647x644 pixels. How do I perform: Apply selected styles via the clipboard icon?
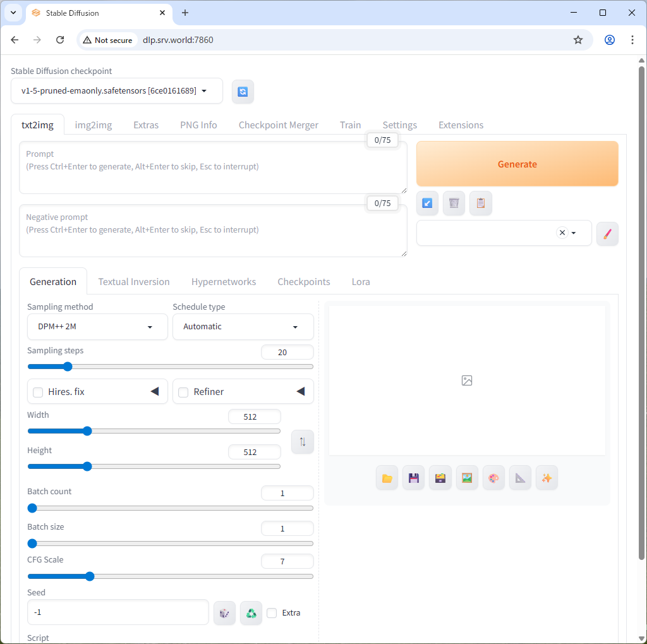point(480,203)
